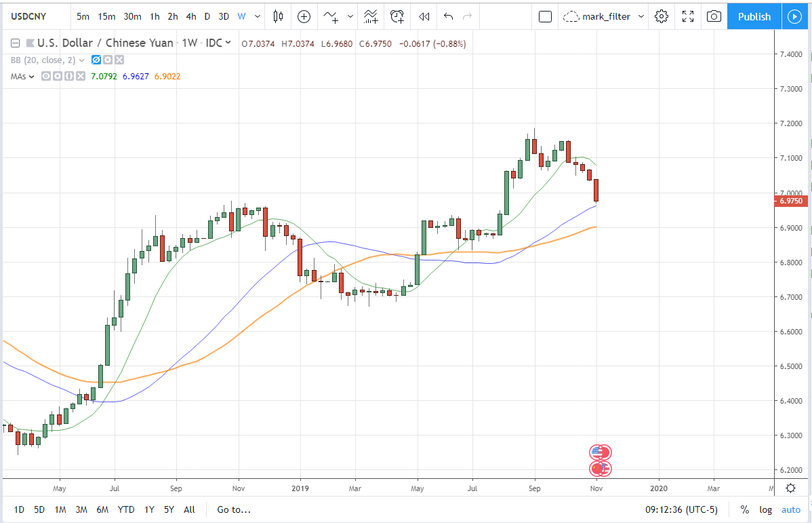
Task: Expand the timeframe list dropdown arrow
Action: click(x=258, y=16)
